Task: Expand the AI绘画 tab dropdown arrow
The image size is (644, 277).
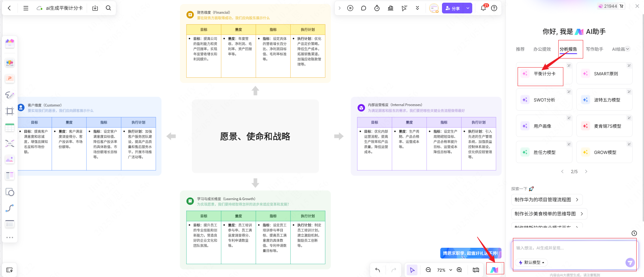Action: pos(628,49)
